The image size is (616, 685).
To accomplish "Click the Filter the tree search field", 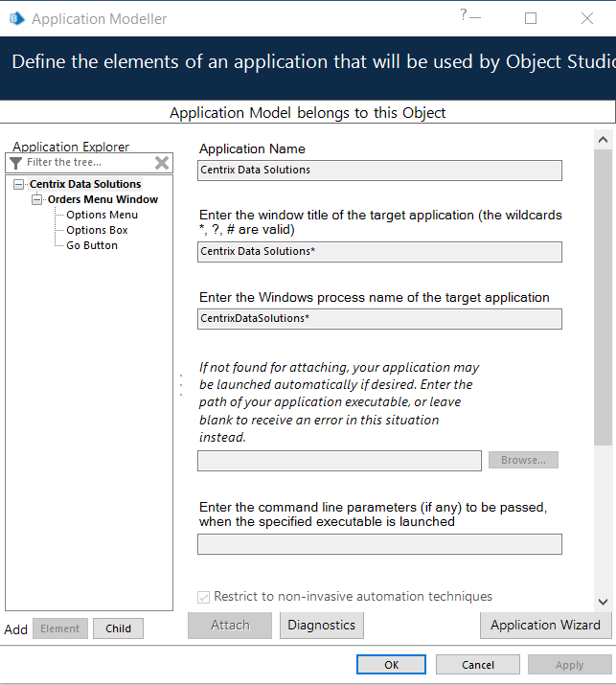I will pyautogui.click(x=86, y=163).
